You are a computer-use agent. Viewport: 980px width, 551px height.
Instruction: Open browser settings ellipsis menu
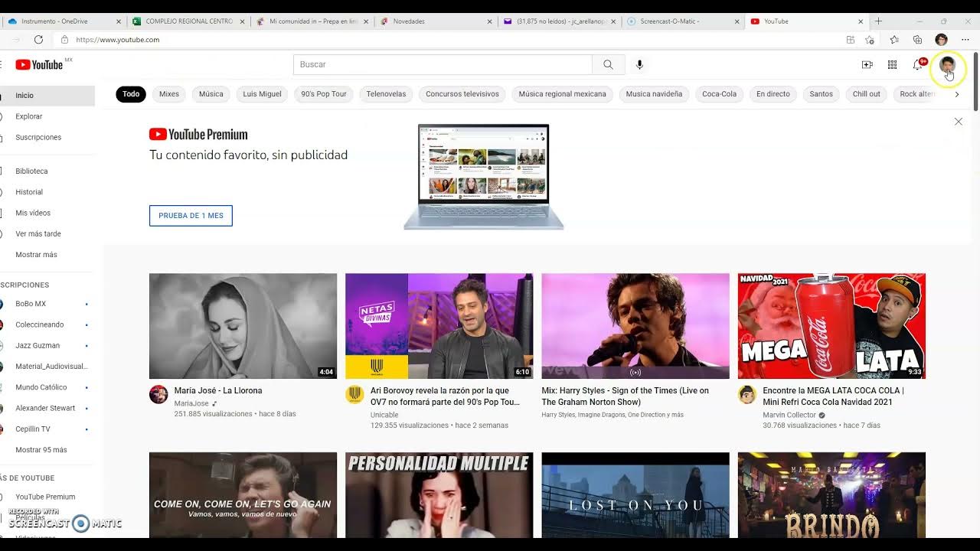(965, 40)
